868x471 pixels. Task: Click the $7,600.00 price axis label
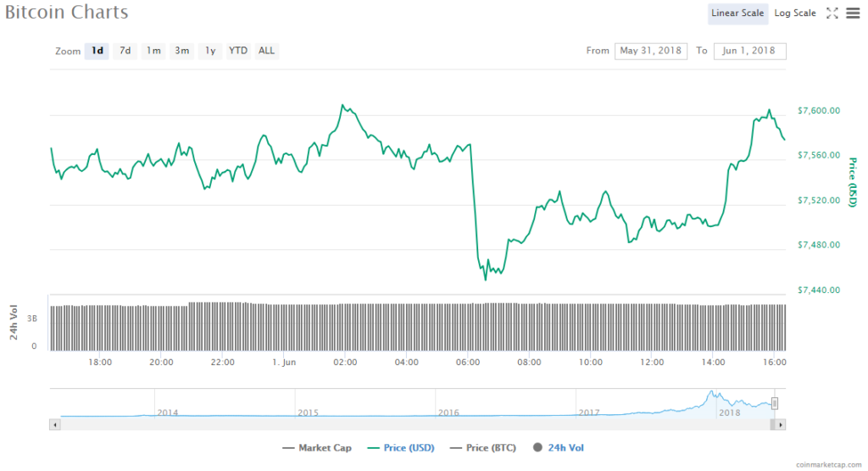coord(818,111)
